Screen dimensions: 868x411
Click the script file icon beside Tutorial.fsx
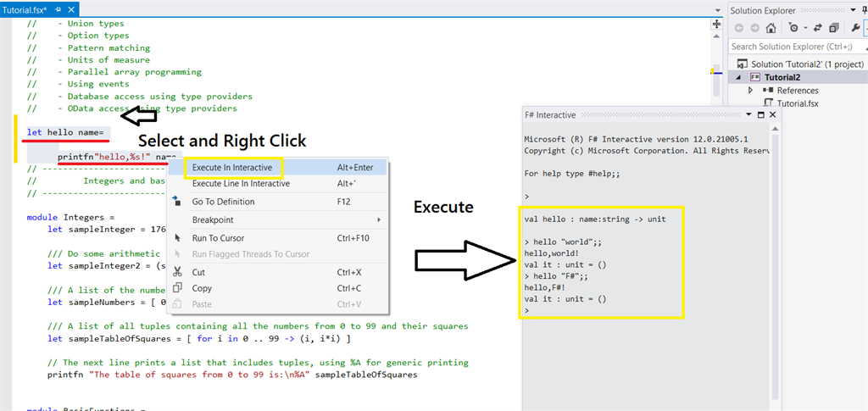768,103
